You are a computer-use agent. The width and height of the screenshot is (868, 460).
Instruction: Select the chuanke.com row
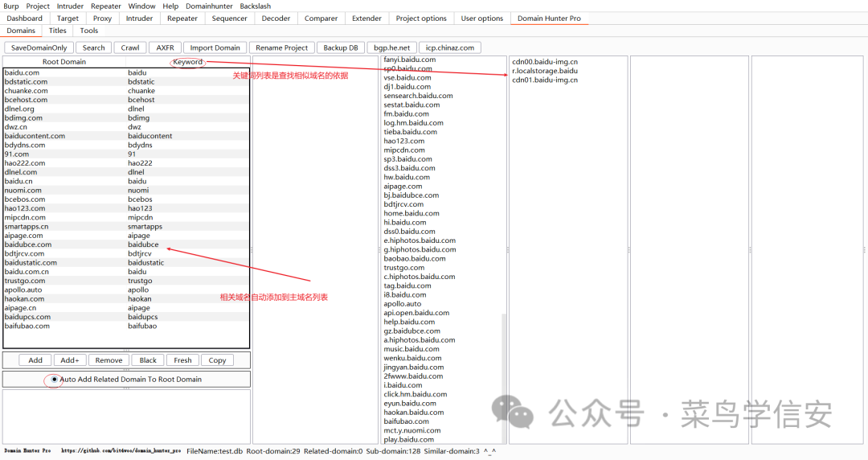click(x=126, y=91)
